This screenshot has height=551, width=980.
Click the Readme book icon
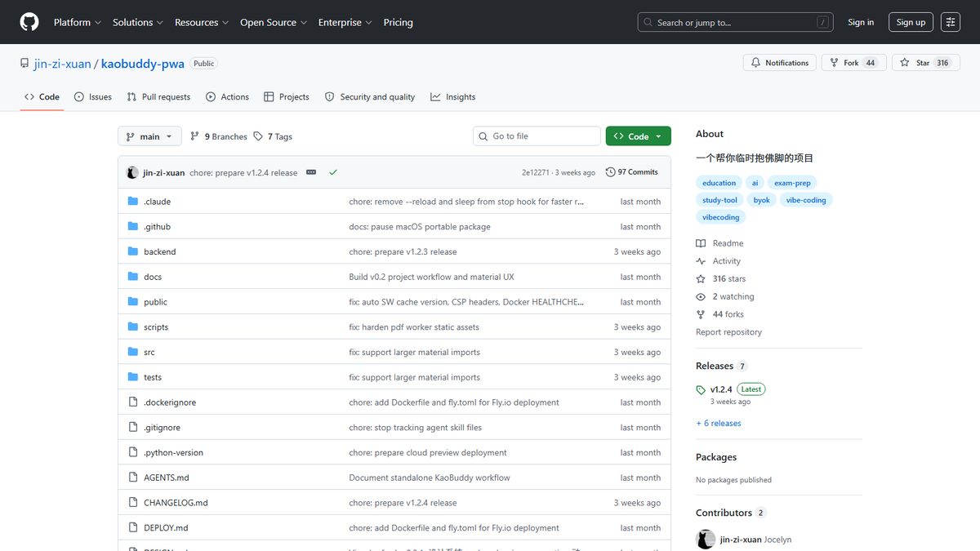(x=701, y=243)
